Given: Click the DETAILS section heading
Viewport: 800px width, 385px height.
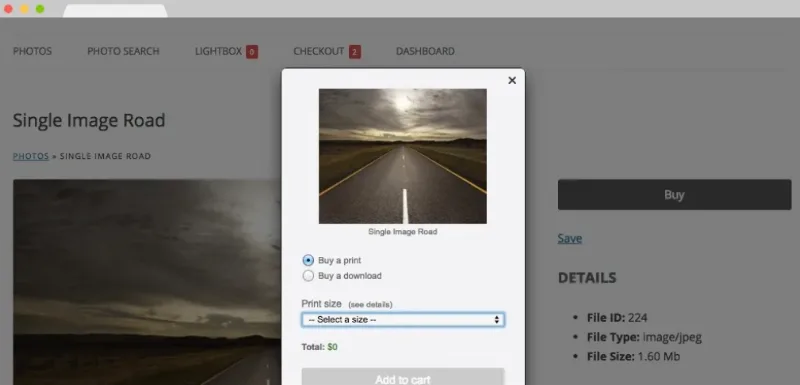Looking at the screenshot, I should click(587, 277).
